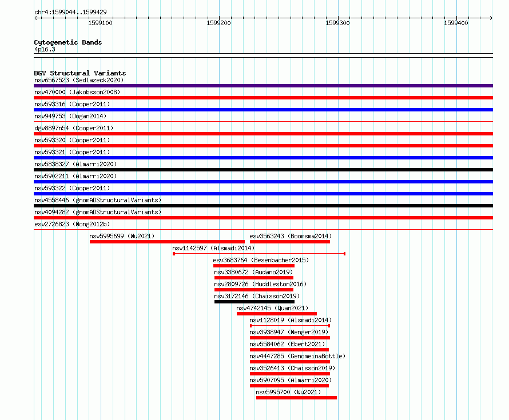Click the red bar under nsv5995700 (Wu2021)
The width and height of the screenshot is (509, 420).
296,398
